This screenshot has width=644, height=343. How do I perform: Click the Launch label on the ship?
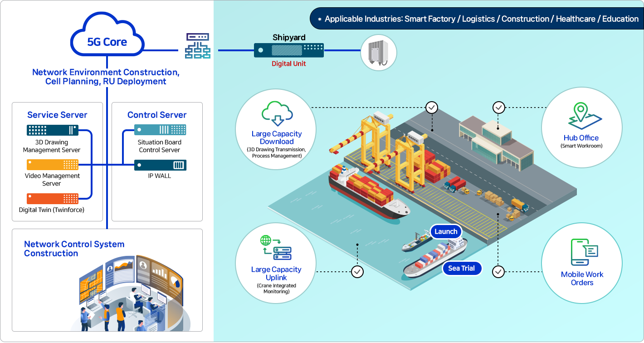pyautogui.click(x=446, y=231)
